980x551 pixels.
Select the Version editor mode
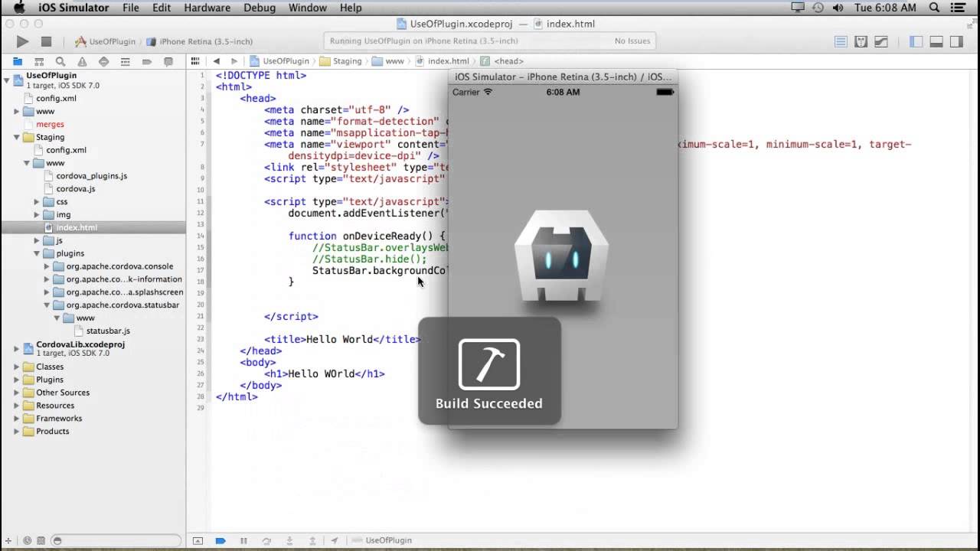pos(881,42)
